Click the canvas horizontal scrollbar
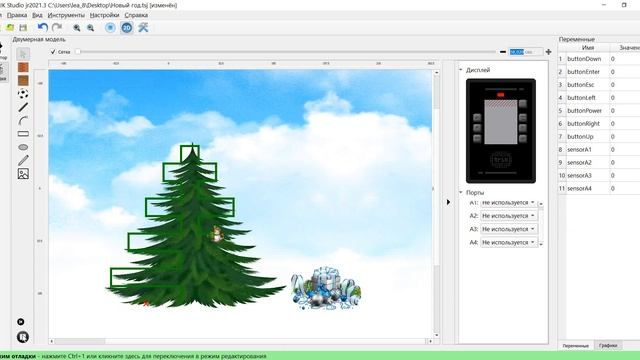Image resolution: width=640 pixels, height=360 pixels. (x=241, y=341)
